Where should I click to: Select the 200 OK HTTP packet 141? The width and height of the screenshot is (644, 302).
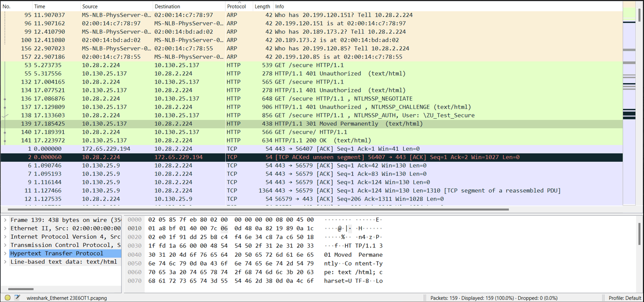308,140
